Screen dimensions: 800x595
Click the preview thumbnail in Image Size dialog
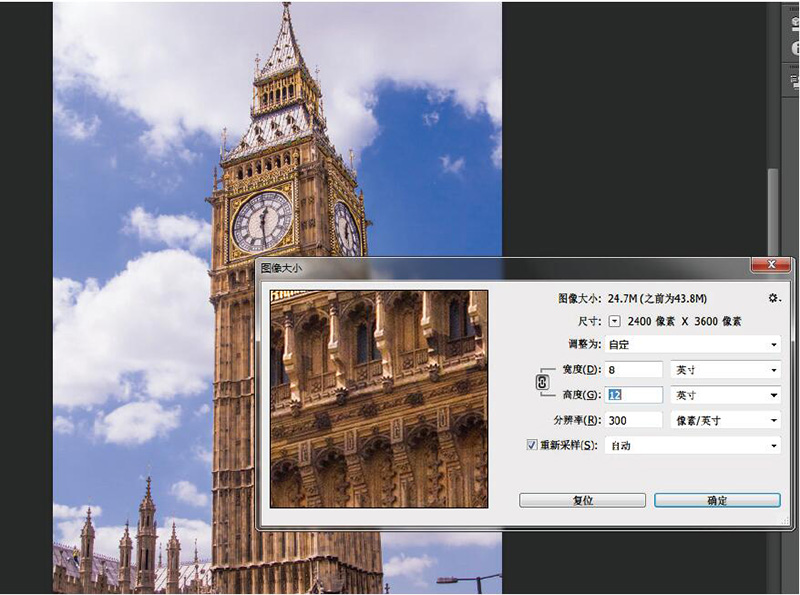coord(379,399)
